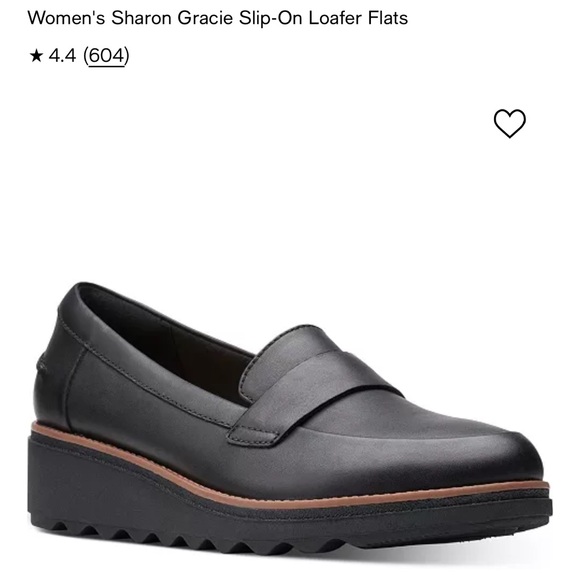Click the Women's Sharon Gracie Slip-On Loafer title
This screenshot has height=580, width=580.
click(x=218, y=18)
